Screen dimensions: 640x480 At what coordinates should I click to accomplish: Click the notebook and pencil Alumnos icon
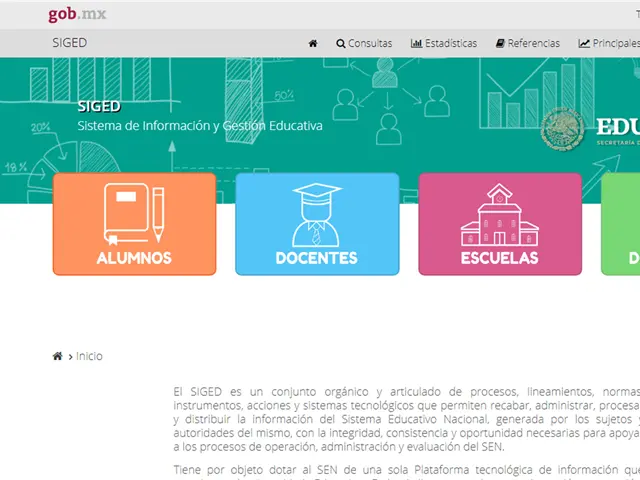(x=134, y=214)
